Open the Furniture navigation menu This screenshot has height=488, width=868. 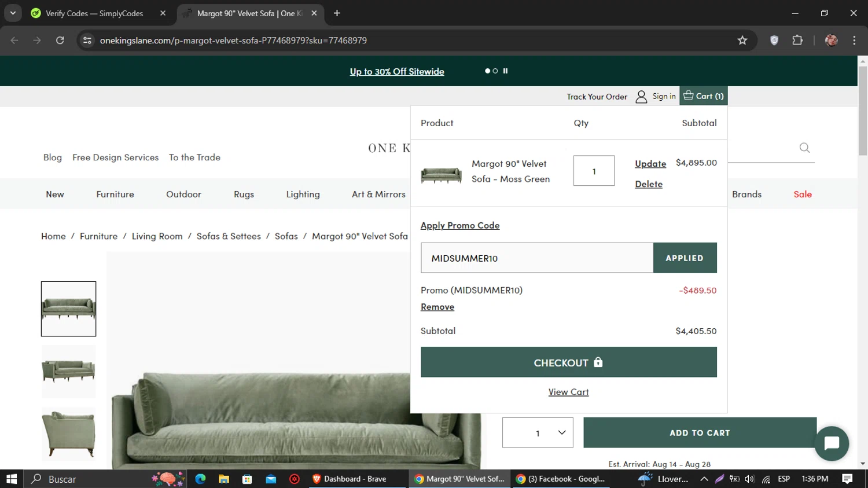click(115, 195)
